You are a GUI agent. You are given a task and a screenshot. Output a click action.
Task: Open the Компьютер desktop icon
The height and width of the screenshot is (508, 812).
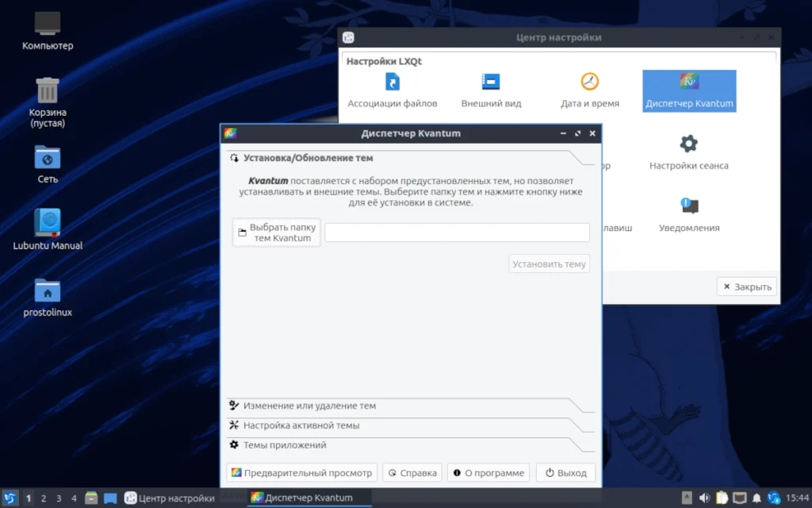[47, 31]
